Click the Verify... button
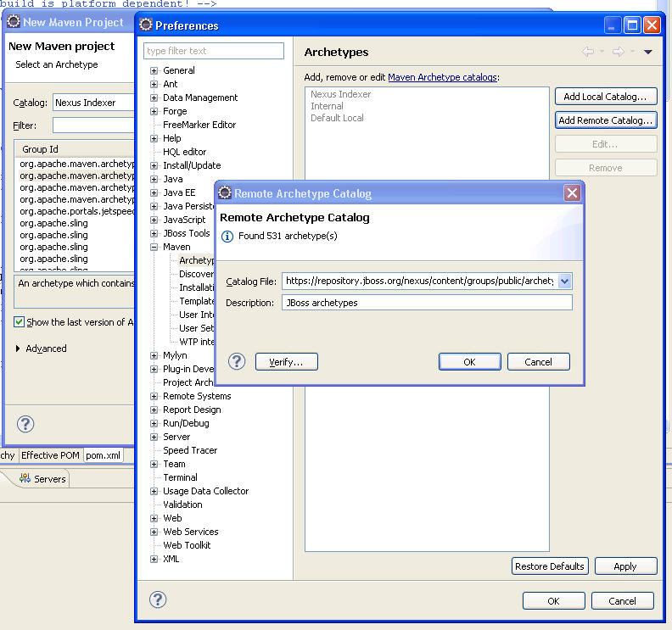Viewport: 672px width, 630px height. (x=286, y=362)
